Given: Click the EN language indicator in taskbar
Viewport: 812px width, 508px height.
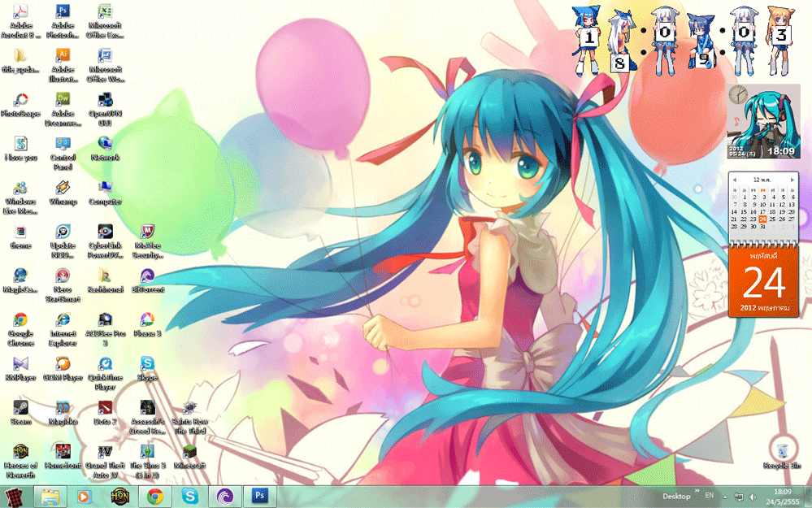Looking at the screenshot, I should click(709, 495).
